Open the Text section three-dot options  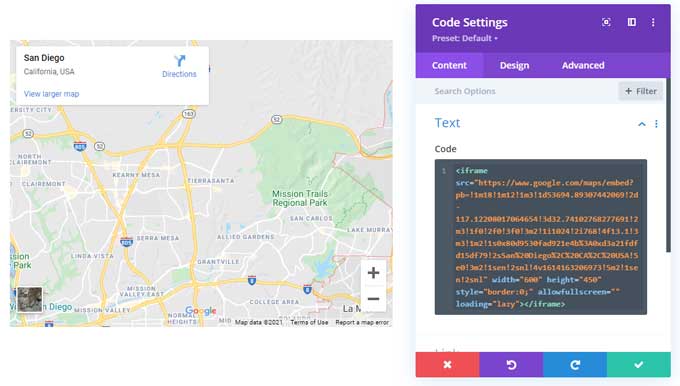[x=656, y=124]
